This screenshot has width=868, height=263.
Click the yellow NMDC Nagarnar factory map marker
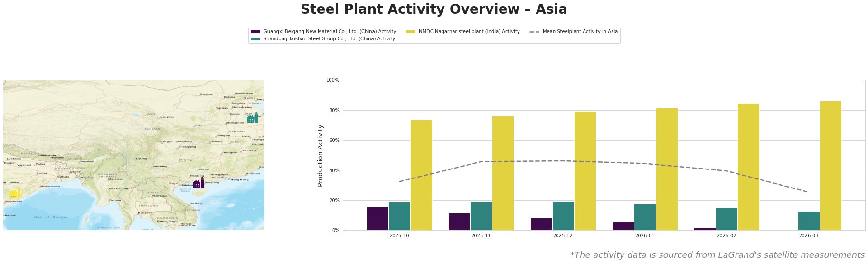coord(15,193)
